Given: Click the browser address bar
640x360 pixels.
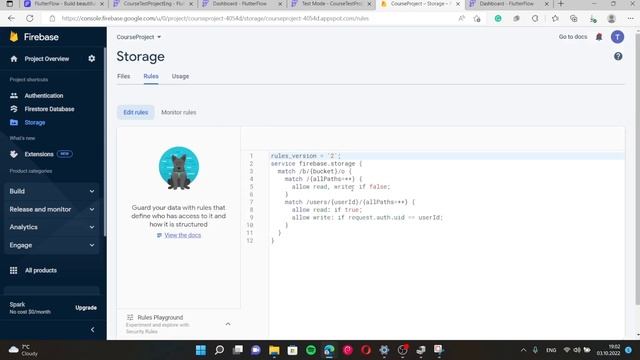Looking at the screenshot, I should [253, 18].
